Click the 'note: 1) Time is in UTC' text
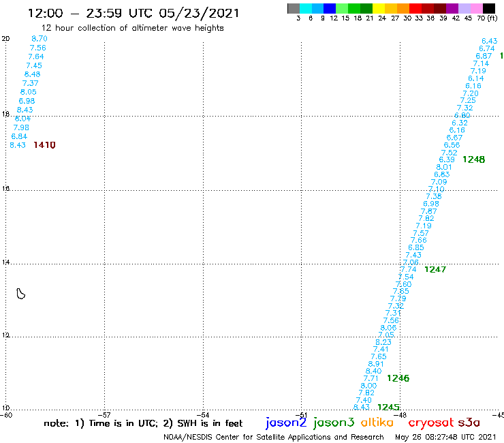Image resolution: width=504 pixels, height=443 pixels. pos(100,423)
